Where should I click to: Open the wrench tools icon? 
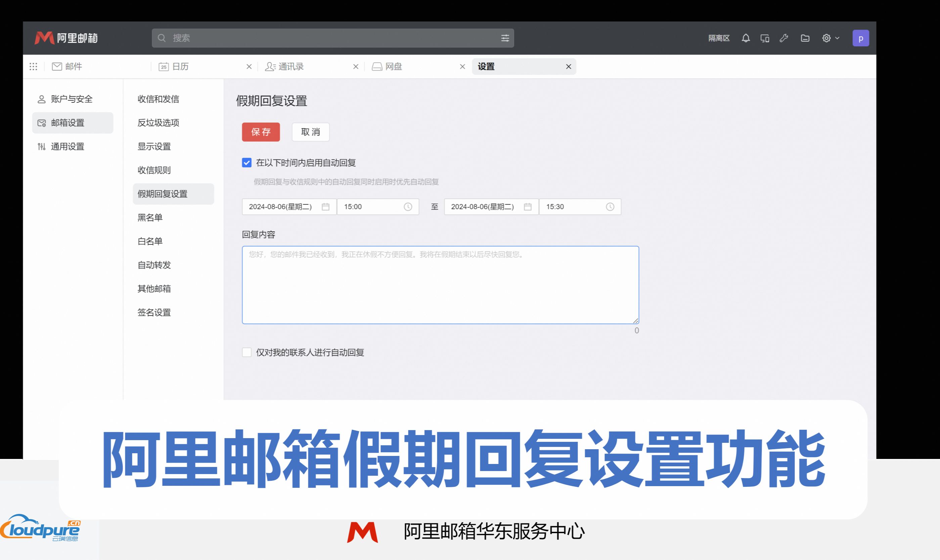pyautogui.click(x=784, y=38)
